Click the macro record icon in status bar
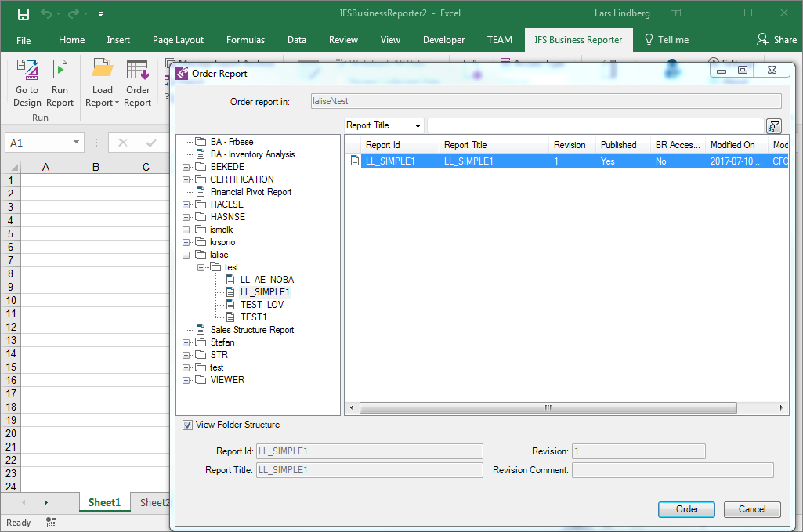This screenshot has height=532, width=803. (x=52, y=523)
